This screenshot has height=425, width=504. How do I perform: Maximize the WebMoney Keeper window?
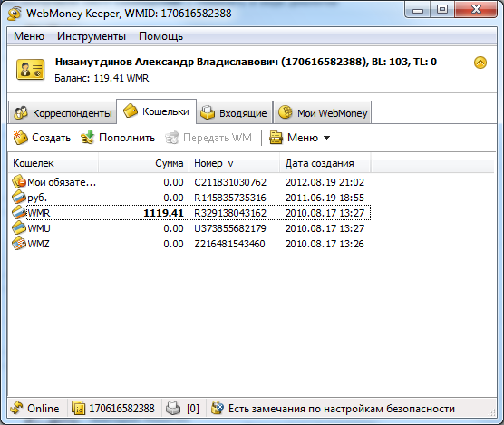pos(442,10)
